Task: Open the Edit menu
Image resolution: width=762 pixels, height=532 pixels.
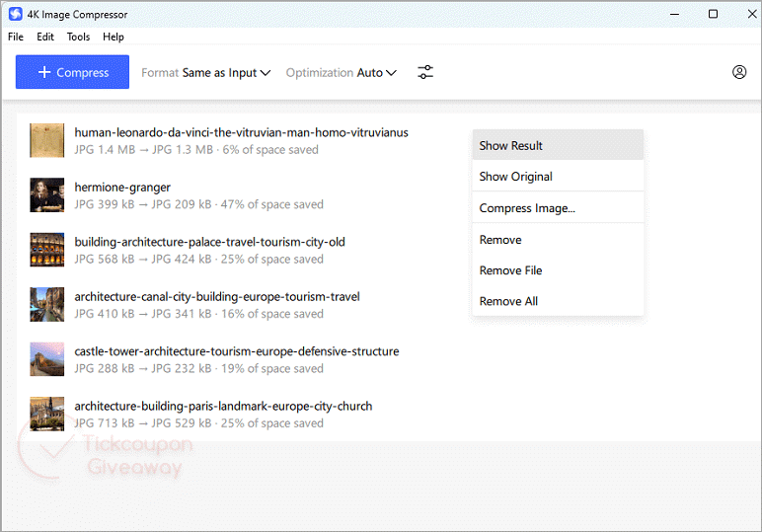Action: click(45, 37)
